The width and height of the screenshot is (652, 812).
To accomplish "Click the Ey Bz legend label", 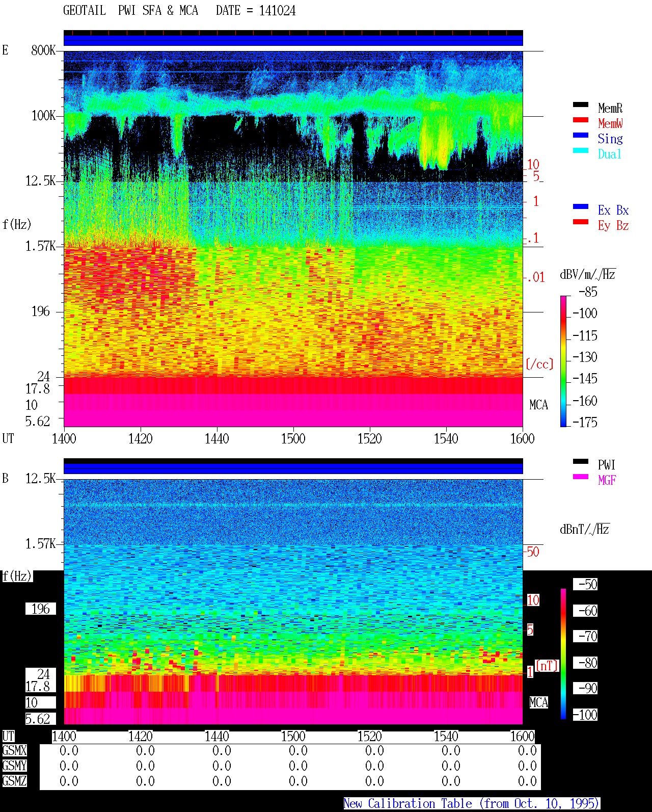I will (613, 226).
